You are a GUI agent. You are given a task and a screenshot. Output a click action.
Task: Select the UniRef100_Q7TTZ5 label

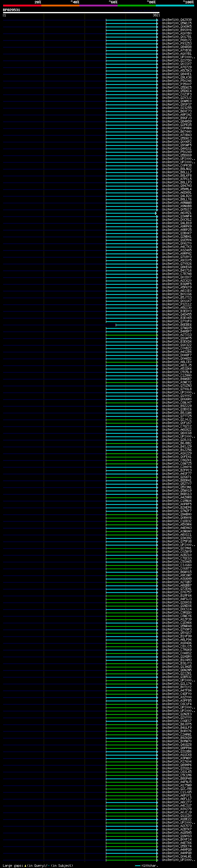177,416
